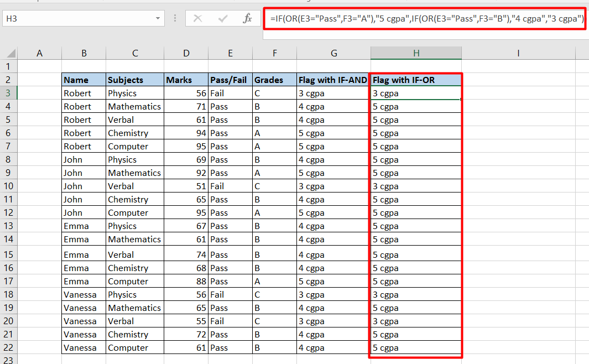Screen dimensions: 589x364
Task: Select row 3 header
Action: point(9,93)
